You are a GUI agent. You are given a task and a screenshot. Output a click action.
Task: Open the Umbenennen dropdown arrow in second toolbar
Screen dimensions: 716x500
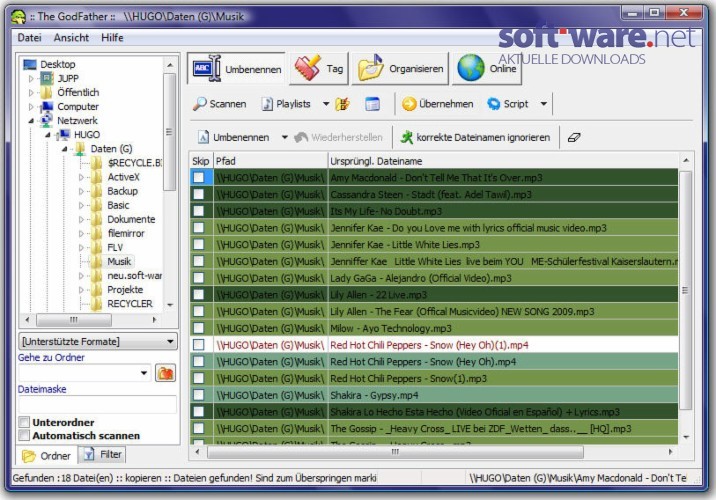pyautogui.click(x=284, y=137)
